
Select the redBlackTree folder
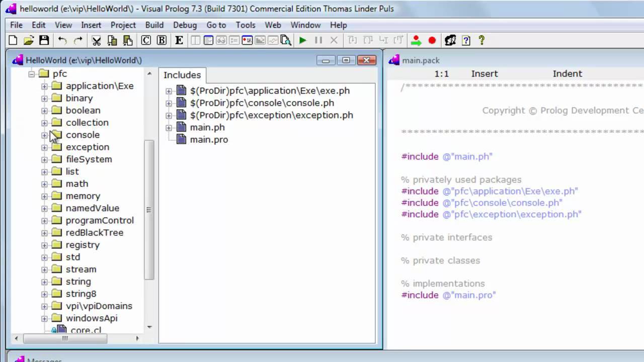click(x=94, y=233)
